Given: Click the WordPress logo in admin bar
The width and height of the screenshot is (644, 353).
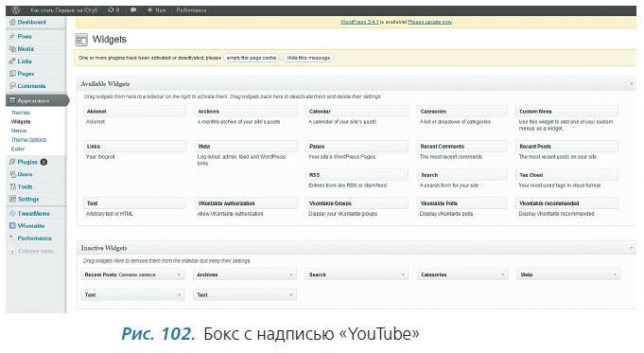Looking at the screenshot, I should (16, 10).
